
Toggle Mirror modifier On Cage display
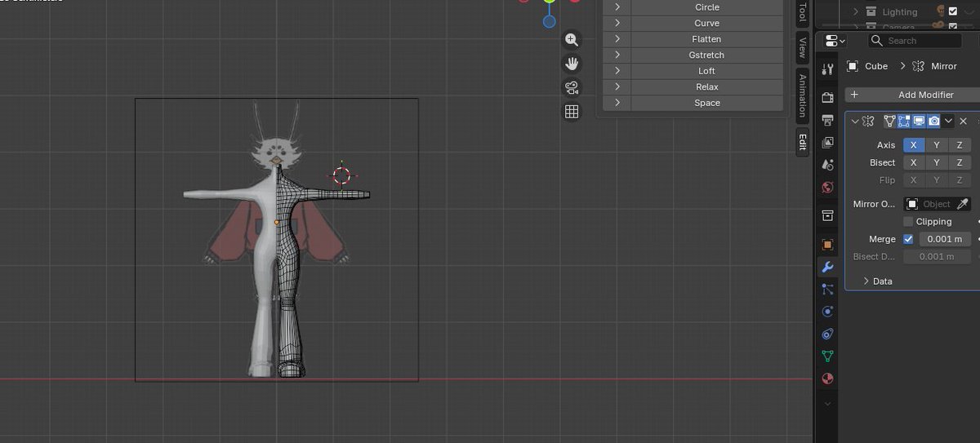tap(889, 121)
